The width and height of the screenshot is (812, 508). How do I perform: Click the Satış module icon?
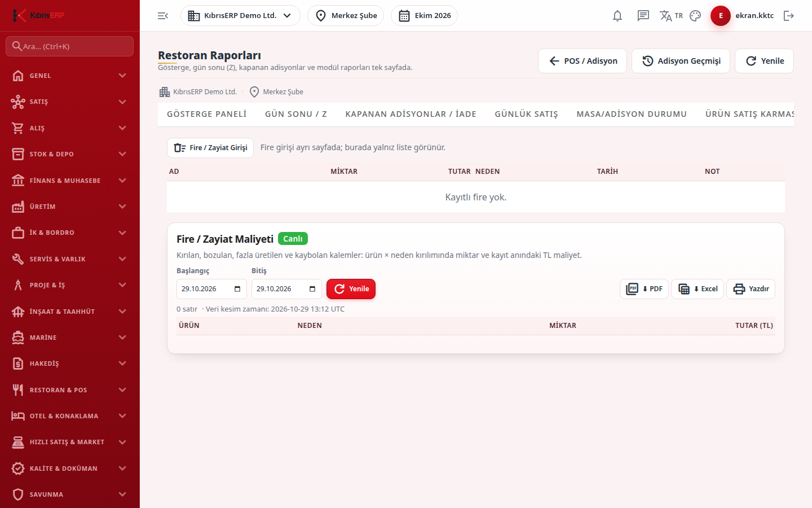(18, 102)
